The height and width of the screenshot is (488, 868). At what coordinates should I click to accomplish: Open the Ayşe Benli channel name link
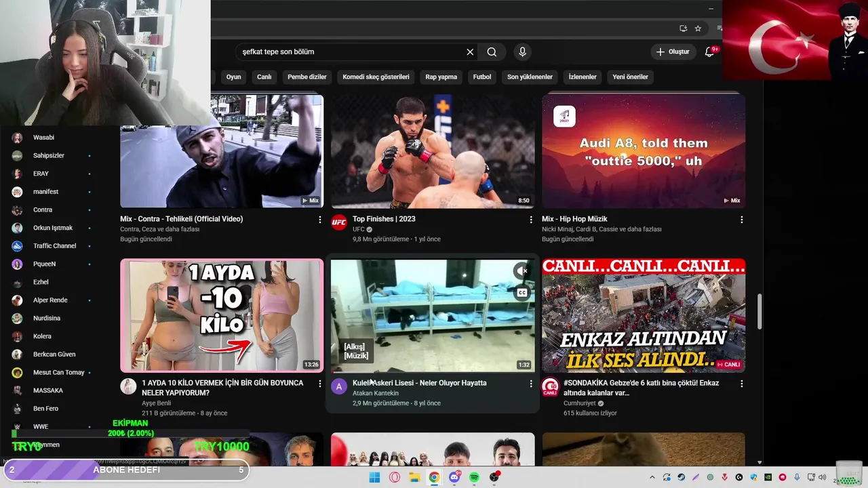[156, 403]
